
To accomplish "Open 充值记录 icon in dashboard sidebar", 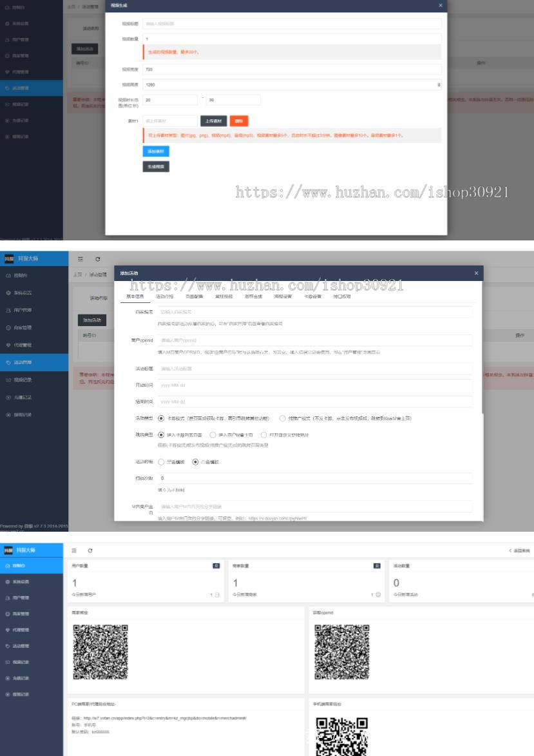I will (x=8, y=678).
